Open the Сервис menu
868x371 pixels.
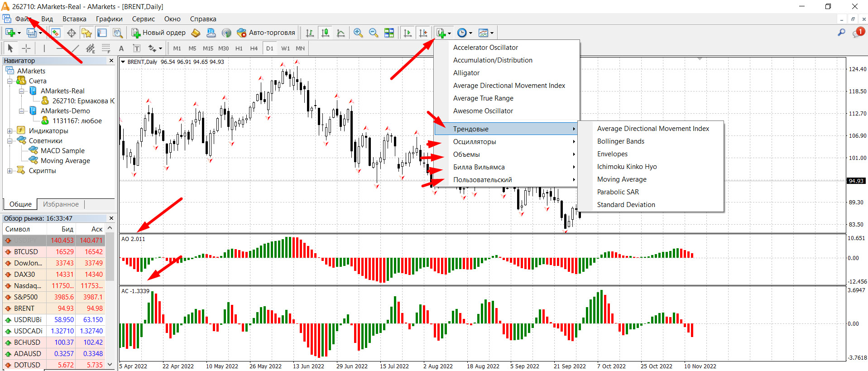pos(144,19)
